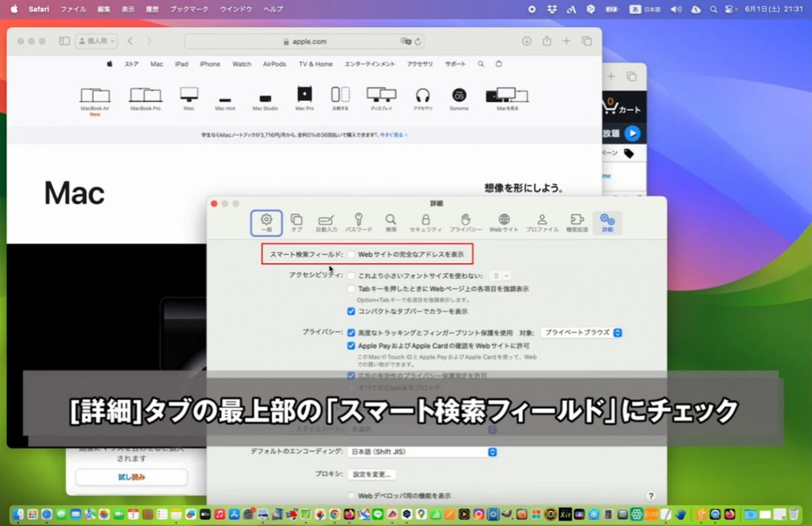Open the ブックマーク menu
The width and height of the screenshot is (812, 526).
click(189, 9)
